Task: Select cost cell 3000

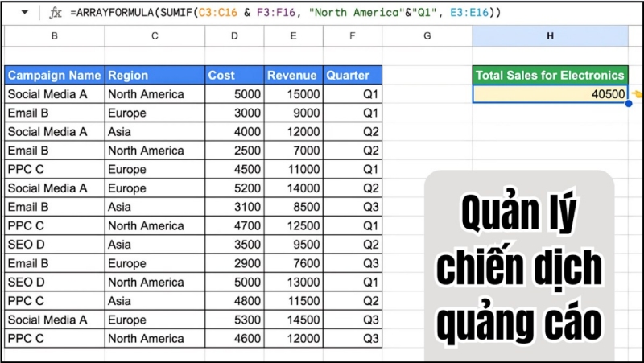Action: (x=234, y=113)
